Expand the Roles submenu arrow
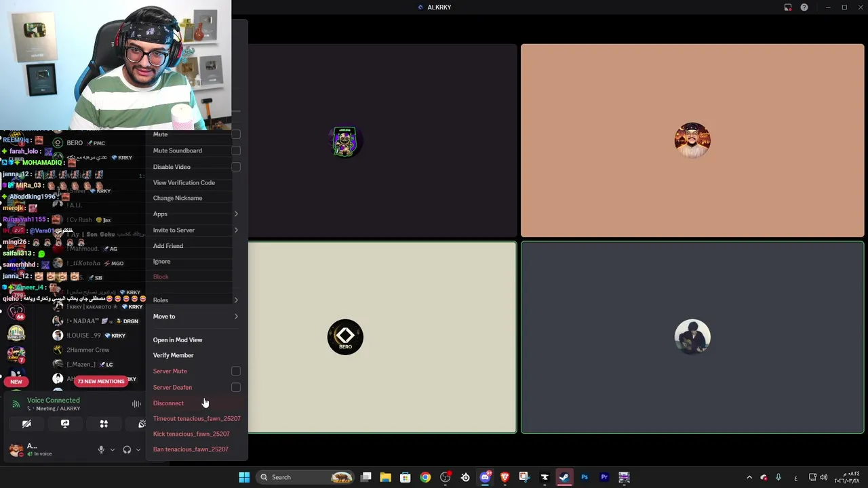The width and height of the screenshot is (868, 488). [x=236, y=300]
